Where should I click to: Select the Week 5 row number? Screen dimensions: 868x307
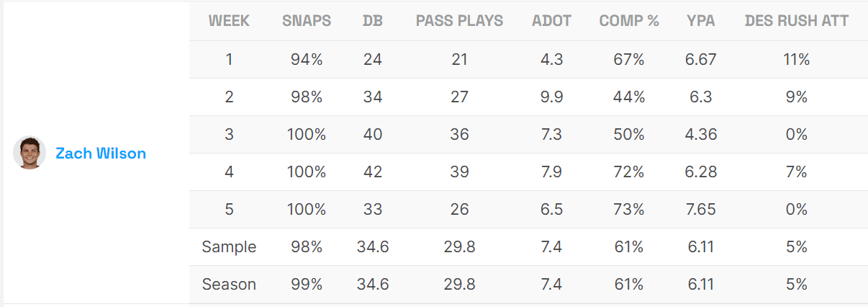click(x=229, y=210)
